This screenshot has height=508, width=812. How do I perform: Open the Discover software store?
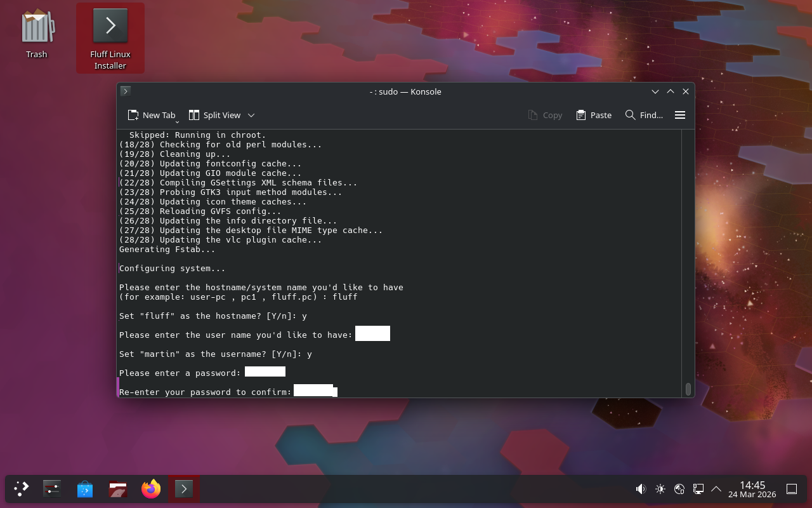pyautogui.click(x=85, y=488)
